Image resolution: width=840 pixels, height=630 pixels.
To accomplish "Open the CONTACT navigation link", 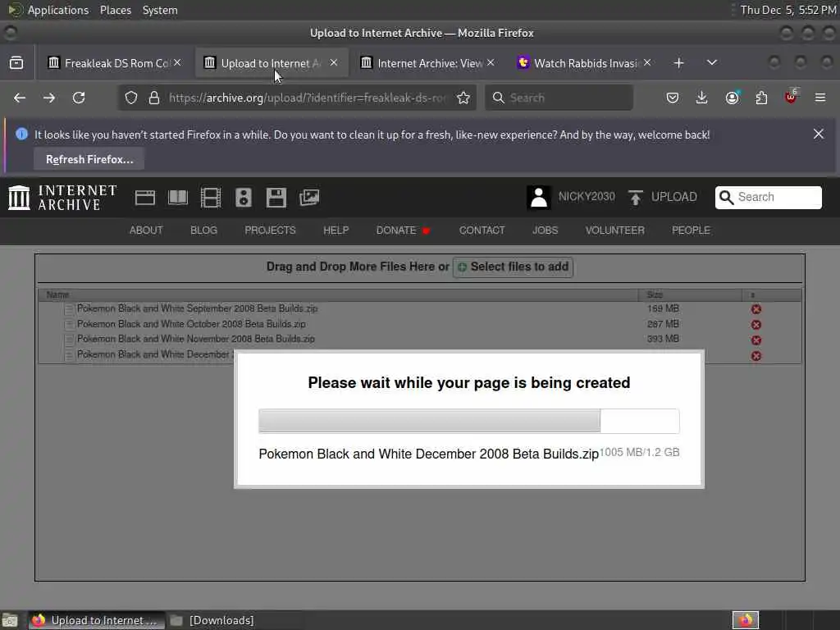I will click(482, 231).
